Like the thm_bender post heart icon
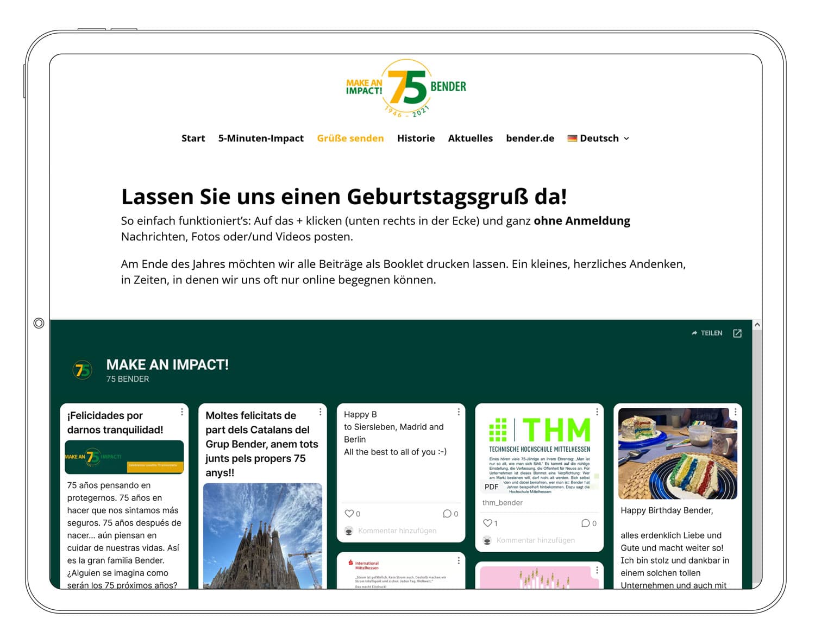815x644 pixels. point(487,523)
